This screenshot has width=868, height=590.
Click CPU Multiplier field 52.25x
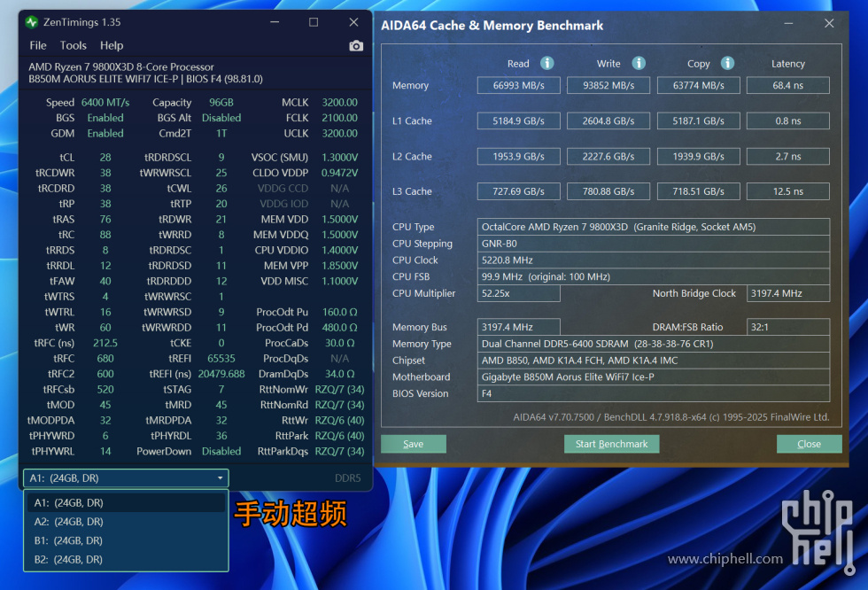tap(519, 293)
